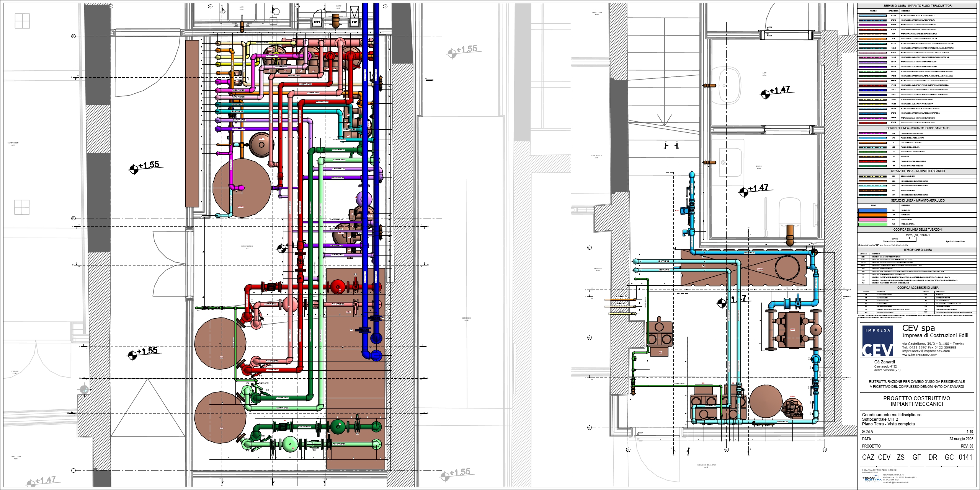Click the 'Cà Zanardi' project name

pyautogui.click(x=884, y=362)
